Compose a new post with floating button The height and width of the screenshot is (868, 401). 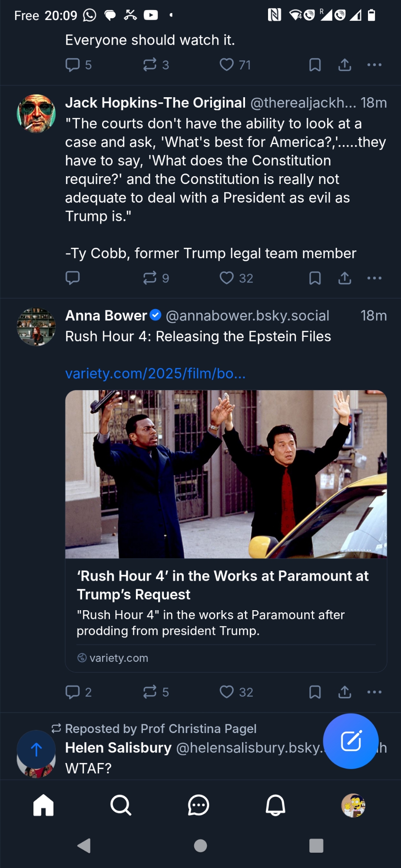tap(351, 741)
